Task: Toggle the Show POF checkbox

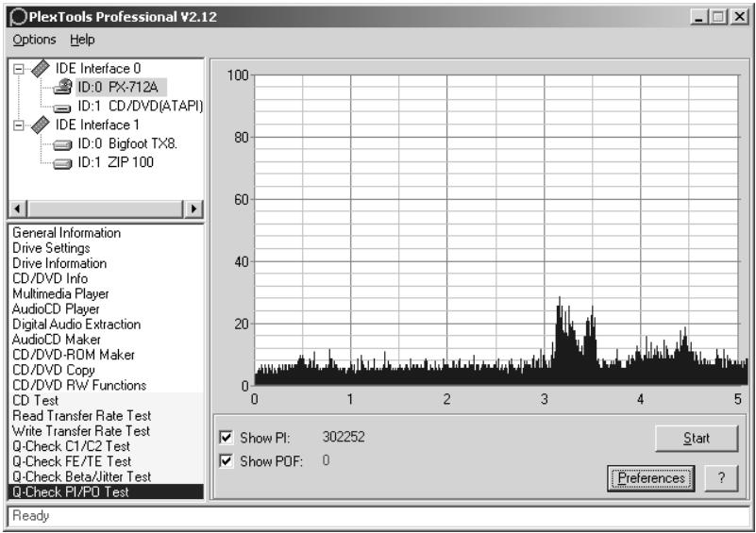Action: pyautogui.click(x=226, y=460)
